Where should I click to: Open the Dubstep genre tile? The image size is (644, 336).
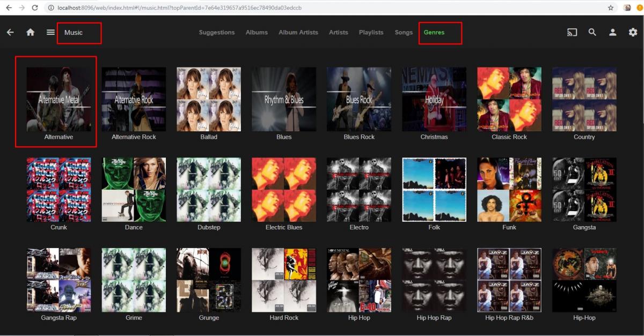pos(209,189)
